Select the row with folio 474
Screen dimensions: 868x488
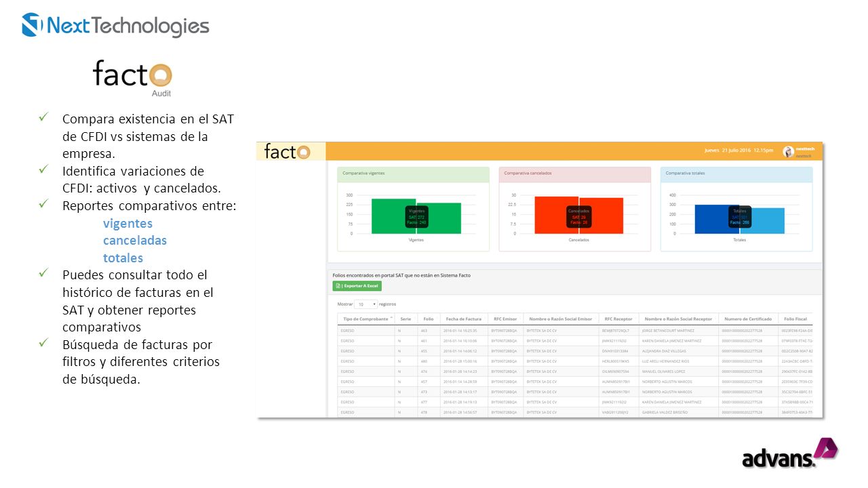[x=575, y=371]
